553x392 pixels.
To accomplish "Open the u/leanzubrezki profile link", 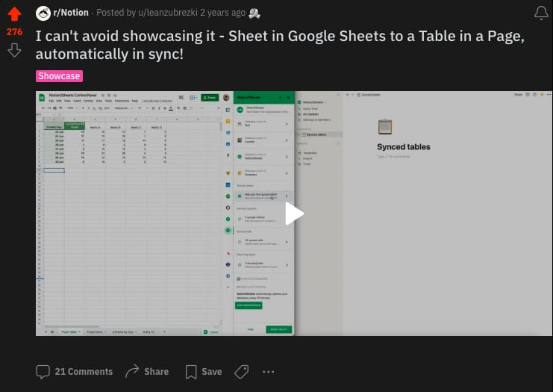I will click(x=168, y=13).
